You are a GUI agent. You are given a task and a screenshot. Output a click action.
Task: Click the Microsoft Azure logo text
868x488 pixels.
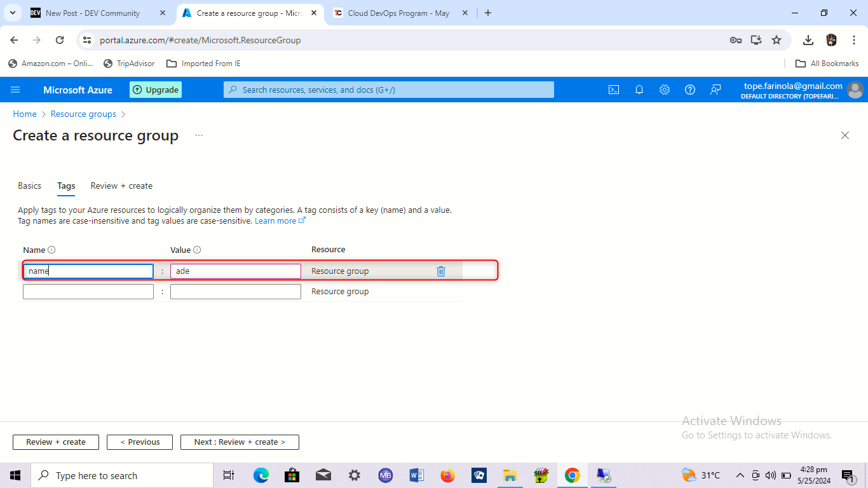point(78,90)
